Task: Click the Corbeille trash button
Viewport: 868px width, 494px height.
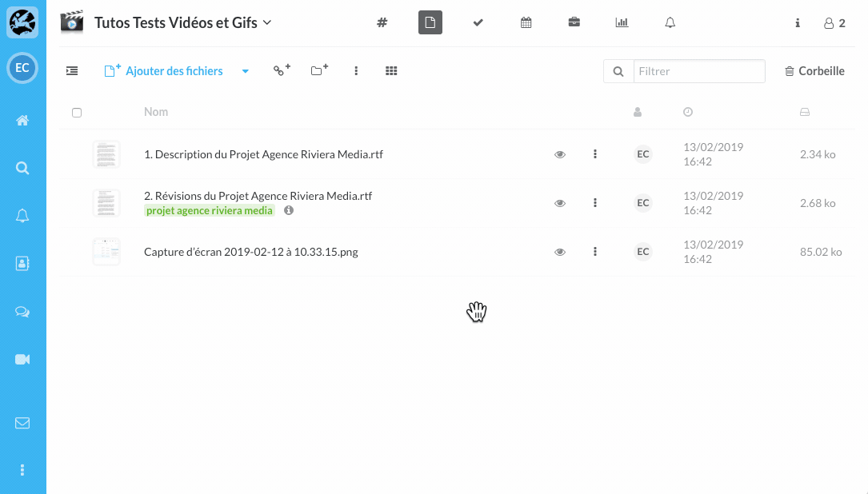Action: (x=814, y=71)
